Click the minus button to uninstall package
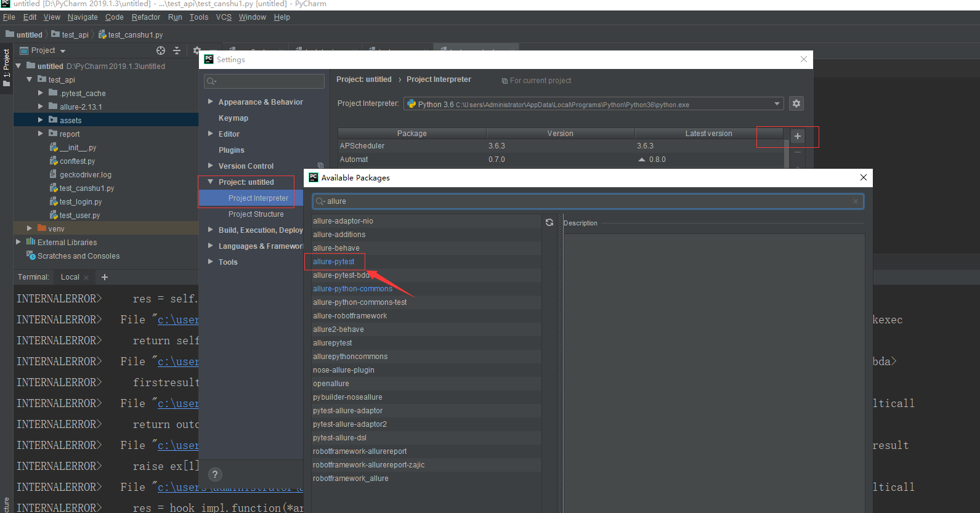This screenshot has width=980, height=513. [798, 152]
